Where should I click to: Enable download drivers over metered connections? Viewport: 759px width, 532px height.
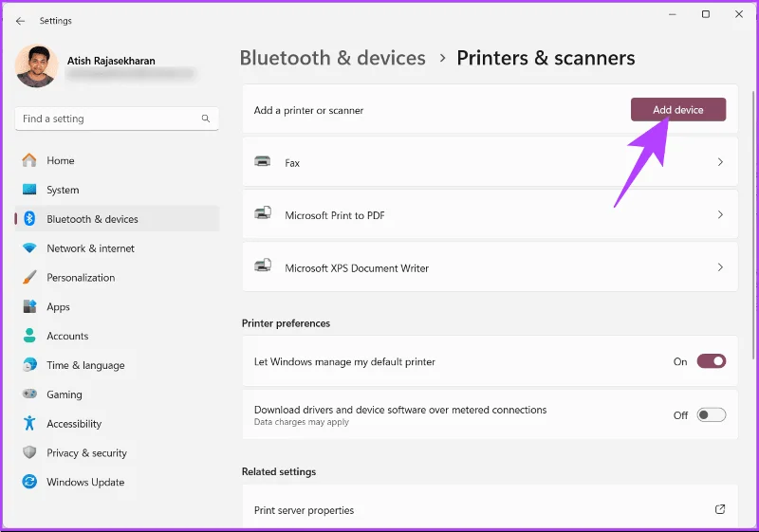(711, 415)
